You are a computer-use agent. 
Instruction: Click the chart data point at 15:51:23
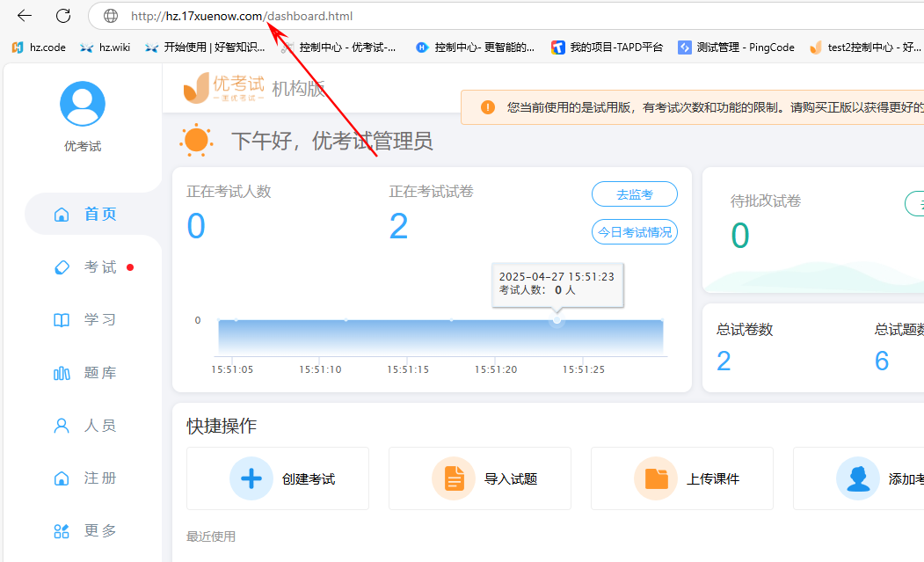click(x=557, y=319)
